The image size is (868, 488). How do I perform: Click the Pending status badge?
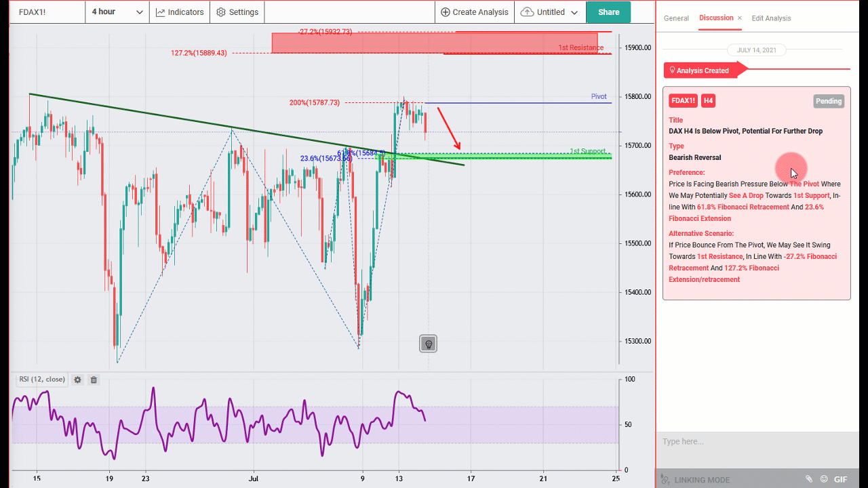(x=829, y=101)
